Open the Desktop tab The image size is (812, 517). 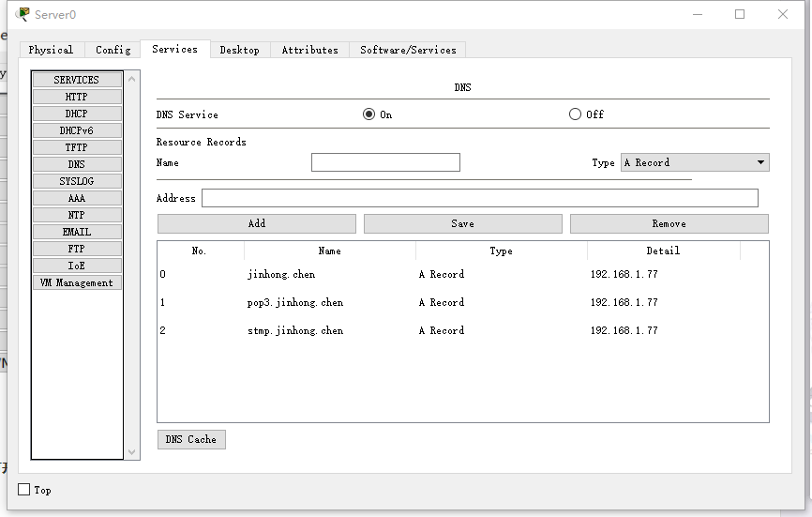pos(239,50)
